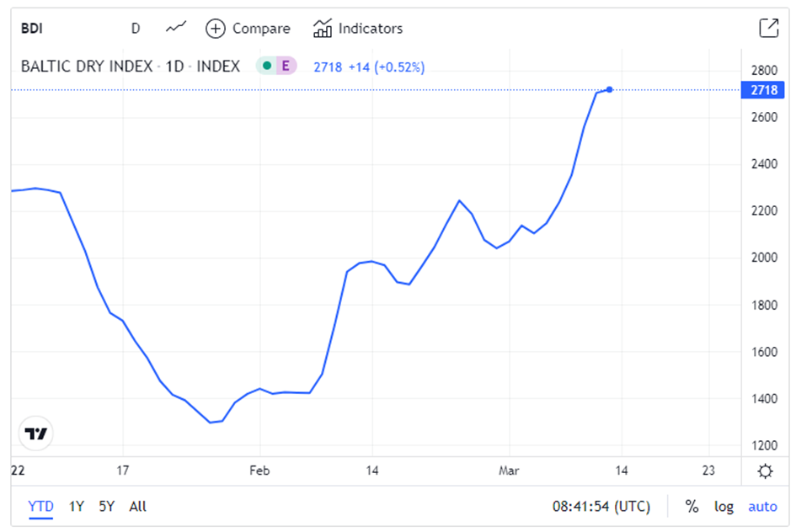The image size is (796, 532).
Task: Click the last data point marker
Action: pos(609,90)
